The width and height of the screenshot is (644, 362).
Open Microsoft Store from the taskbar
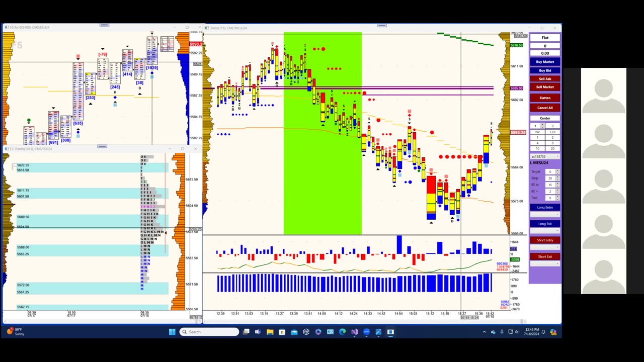282,332
